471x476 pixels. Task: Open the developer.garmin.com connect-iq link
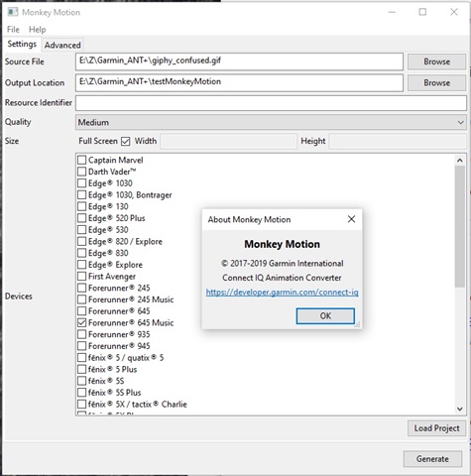tap(282, 293)
